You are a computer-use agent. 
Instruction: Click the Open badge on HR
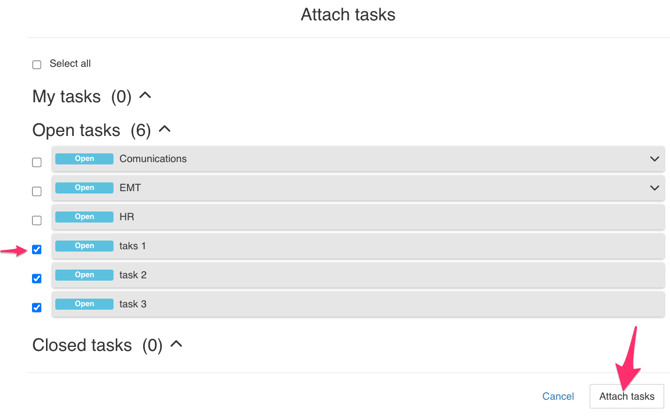pyautogui.click(x=84, y=217)
